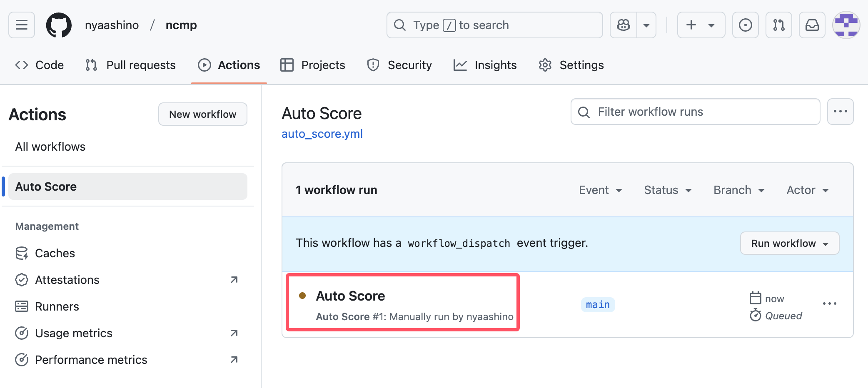Open the hamburger navigation menu

pyautogui.click(x=22, y=25)
